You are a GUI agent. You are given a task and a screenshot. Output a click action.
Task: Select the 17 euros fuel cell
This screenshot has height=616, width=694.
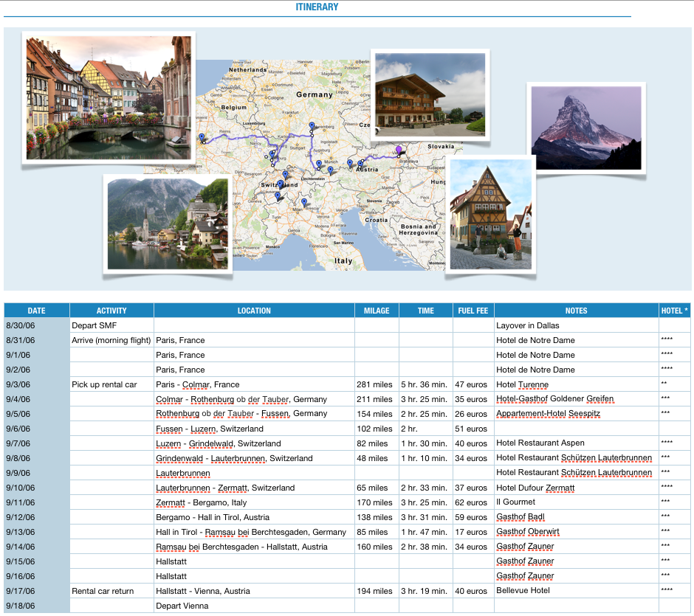click(473, 532)
